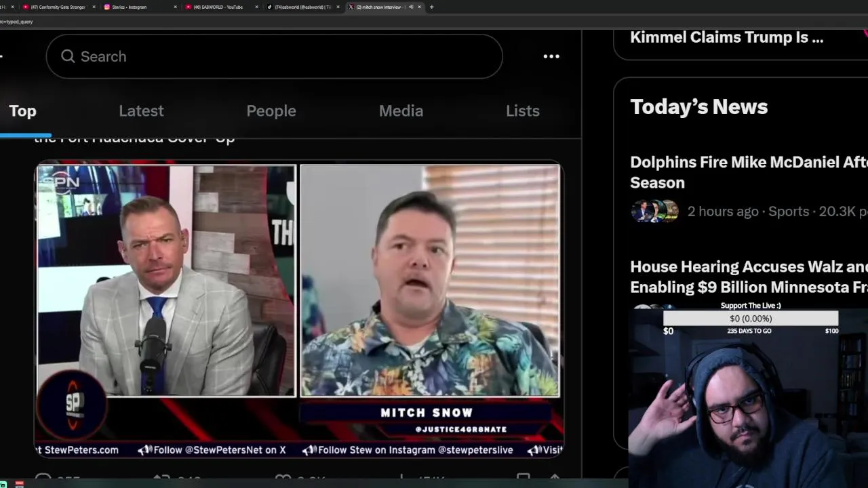Click the X favicon on the active tab
This screenshot has width=868, height=488.
click(x=351, y=7)
